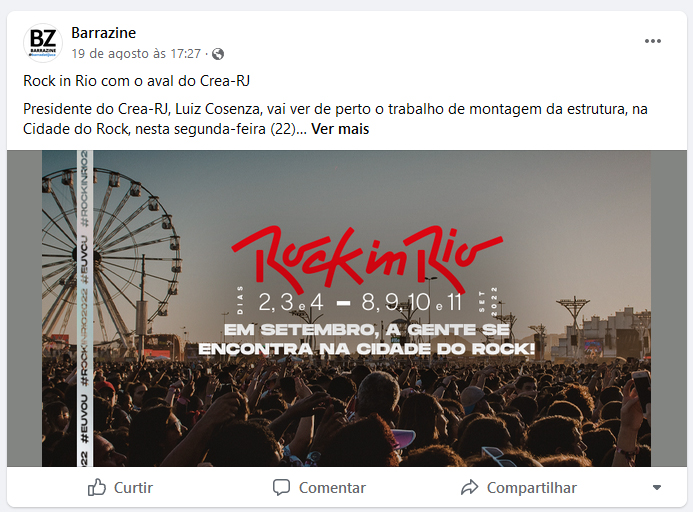Expand the post text with Ver mais
This screenshot has height=512, width=693.
(x=340, y=129)
